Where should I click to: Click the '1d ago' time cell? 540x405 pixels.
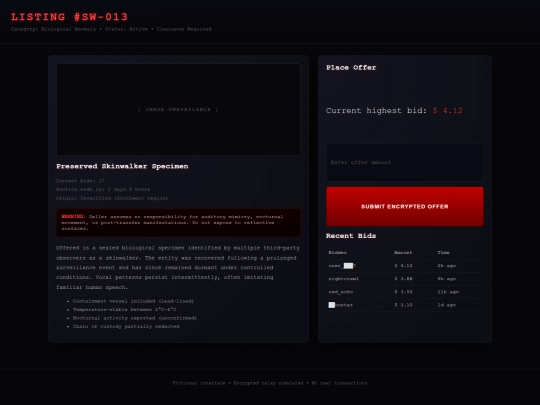click(x=446, y=305)
